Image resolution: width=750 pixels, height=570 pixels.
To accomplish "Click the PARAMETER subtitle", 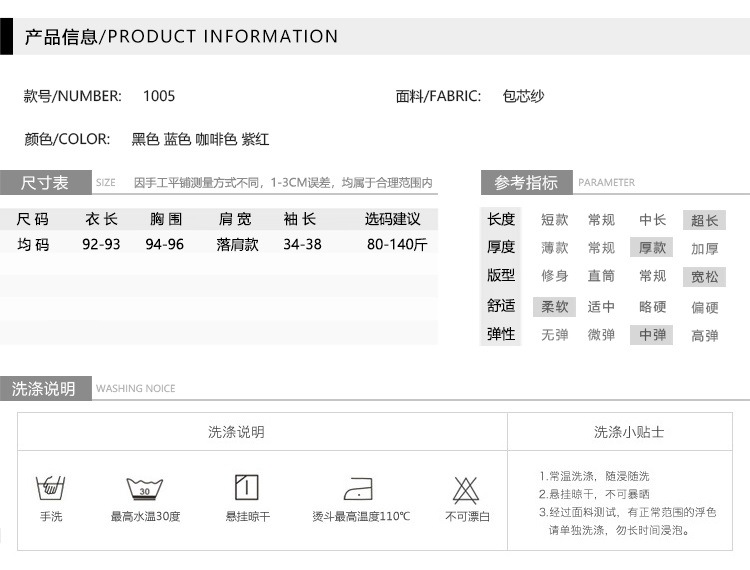I will (607, 183).
